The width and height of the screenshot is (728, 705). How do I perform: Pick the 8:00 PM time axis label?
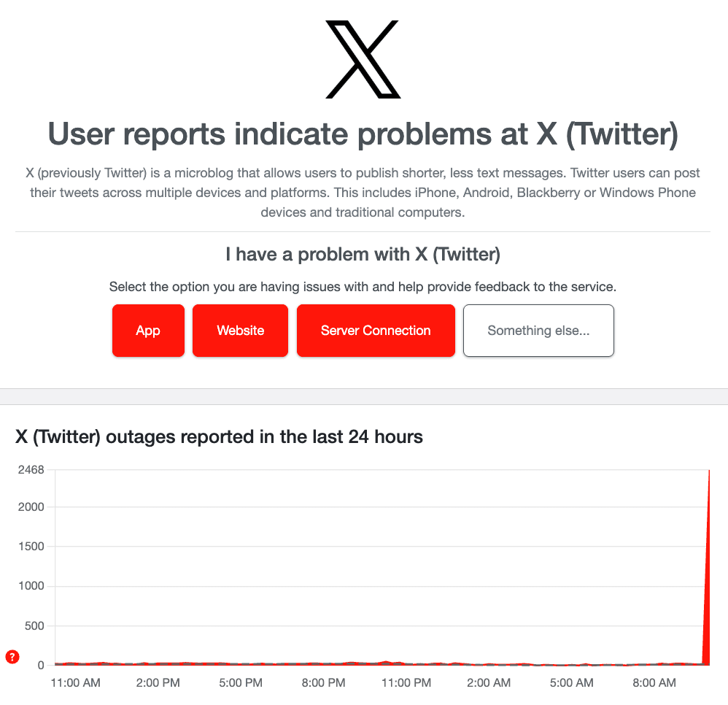324,683
